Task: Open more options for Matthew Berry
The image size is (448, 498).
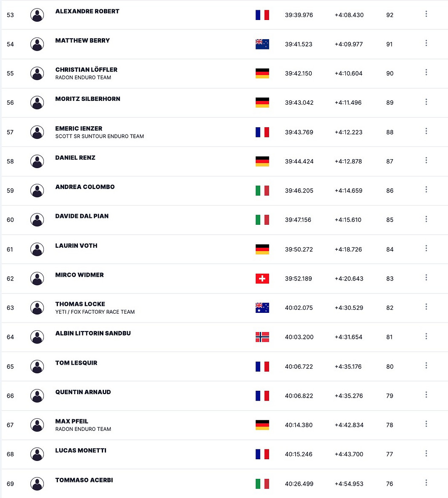Action: (426, 43)
